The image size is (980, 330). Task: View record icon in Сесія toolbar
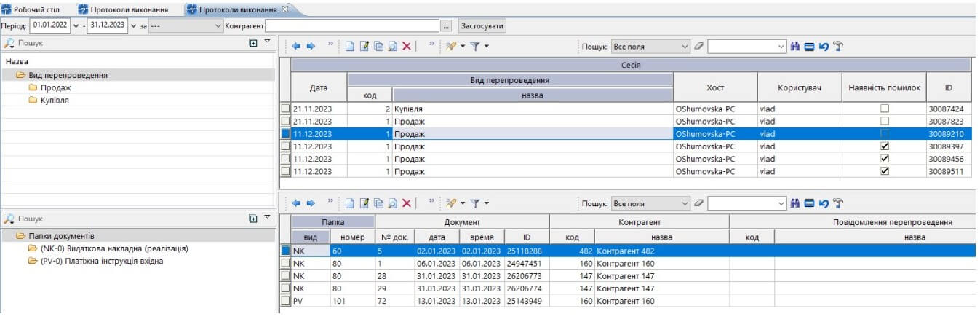click(x=392, y=46)
